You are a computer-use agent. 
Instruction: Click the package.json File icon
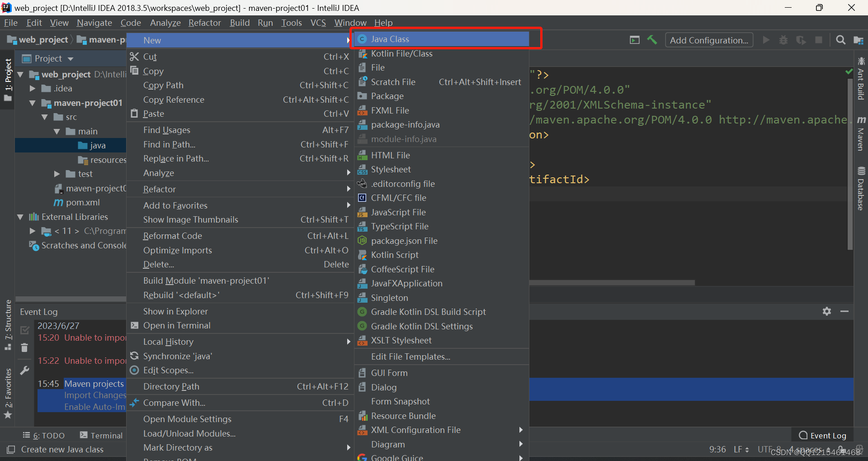click(362, 241)
